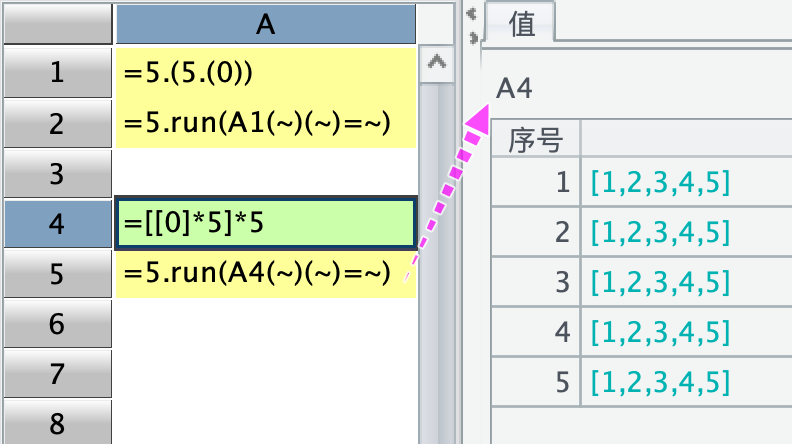The image size is (792, 444).
Task: Select row header 7
Action: [58, 373]
